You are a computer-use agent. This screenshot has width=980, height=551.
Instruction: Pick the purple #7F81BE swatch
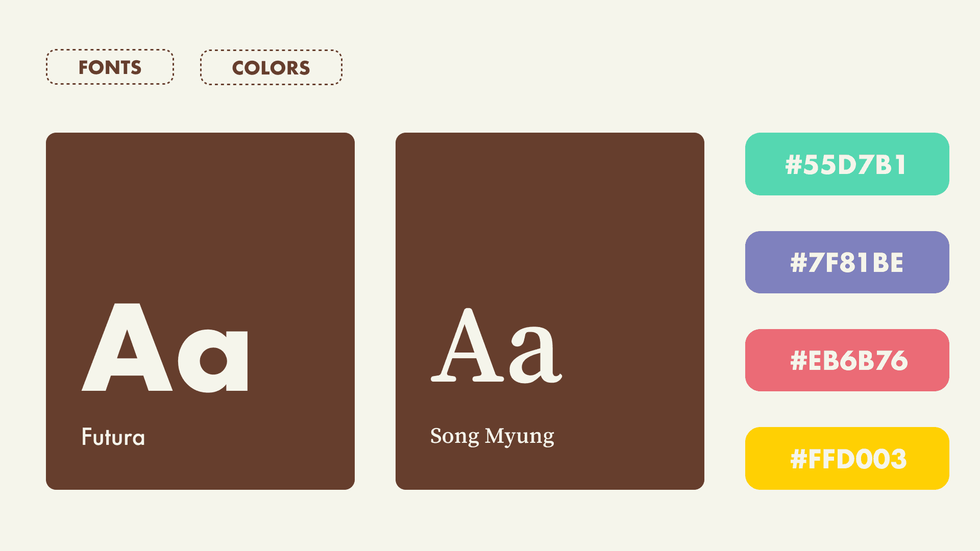click(x=847, y=262)
